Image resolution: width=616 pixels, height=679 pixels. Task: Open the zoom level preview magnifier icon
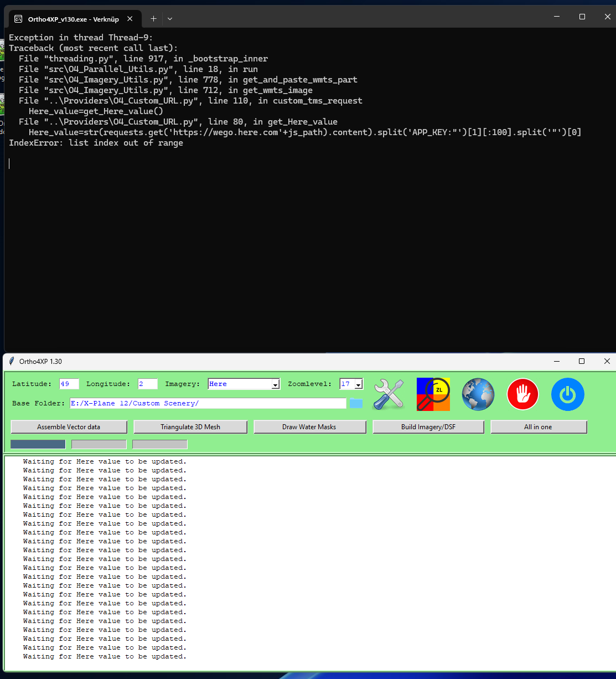click(433, 394)
